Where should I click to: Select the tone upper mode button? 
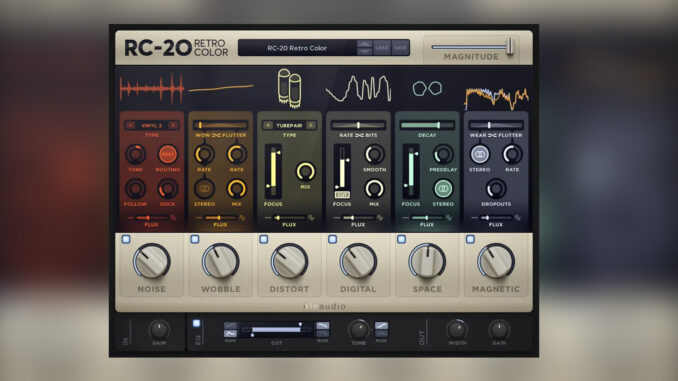click(x=381, y=326)
